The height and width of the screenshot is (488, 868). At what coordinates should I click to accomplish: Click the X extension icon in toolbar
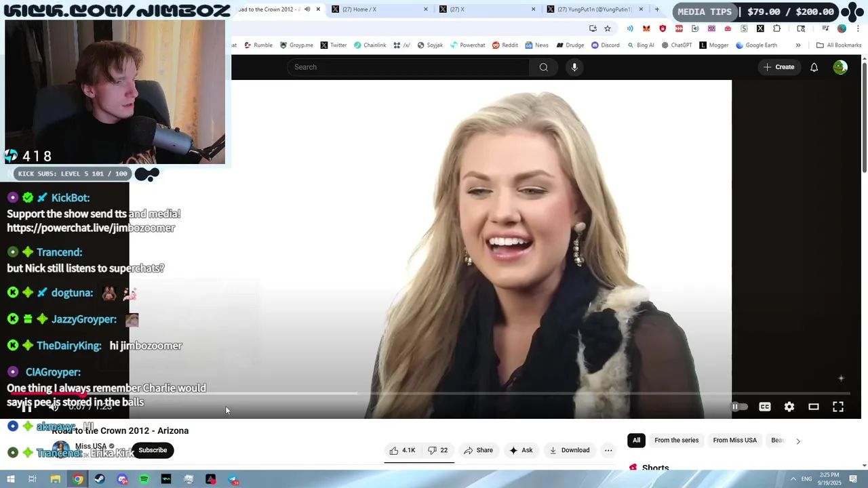(x=760, y=28)
